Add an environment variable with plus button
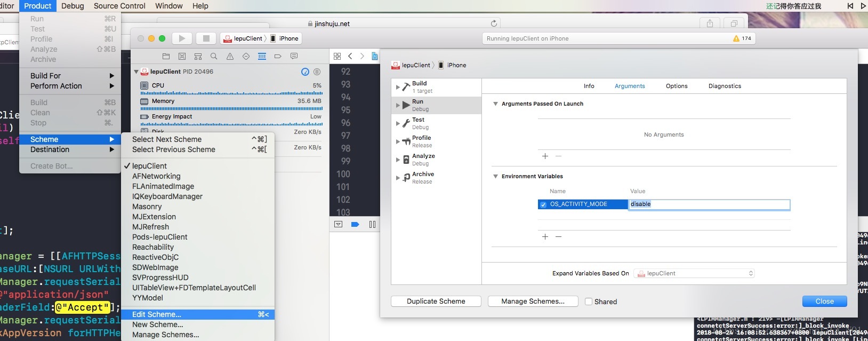 545,237
